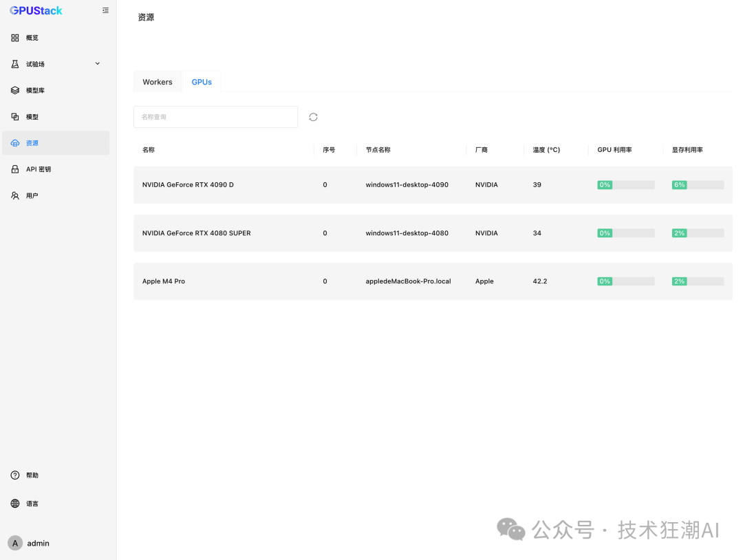Collapse the sidebar with the menu fold icon
The width and height of the screenshot is (743, 560).
click(105, 10)
